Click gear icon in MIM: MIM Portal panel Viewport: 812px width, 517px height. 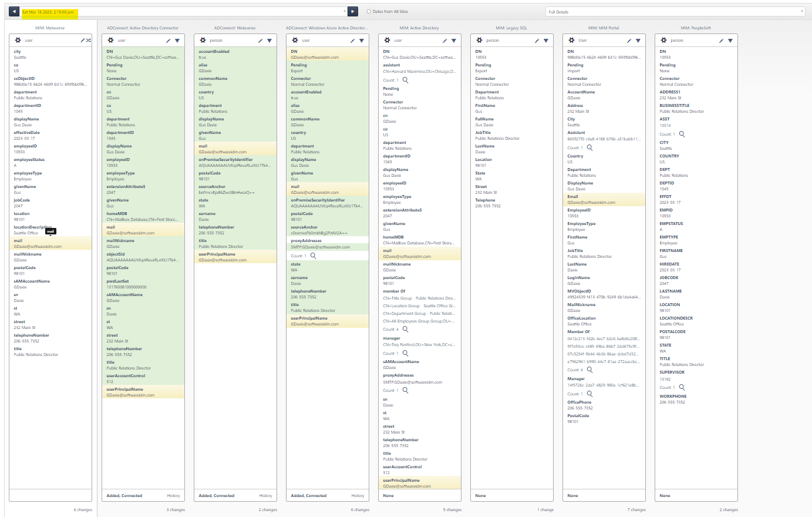(x=572, y=41)
